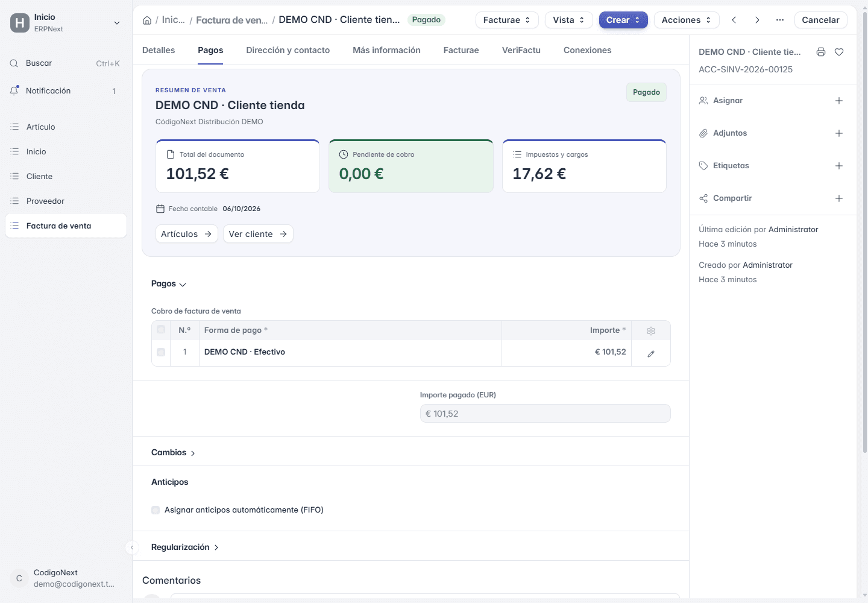868x603 pixels.
Task: Open Más información tab
Action: [386, 50]
